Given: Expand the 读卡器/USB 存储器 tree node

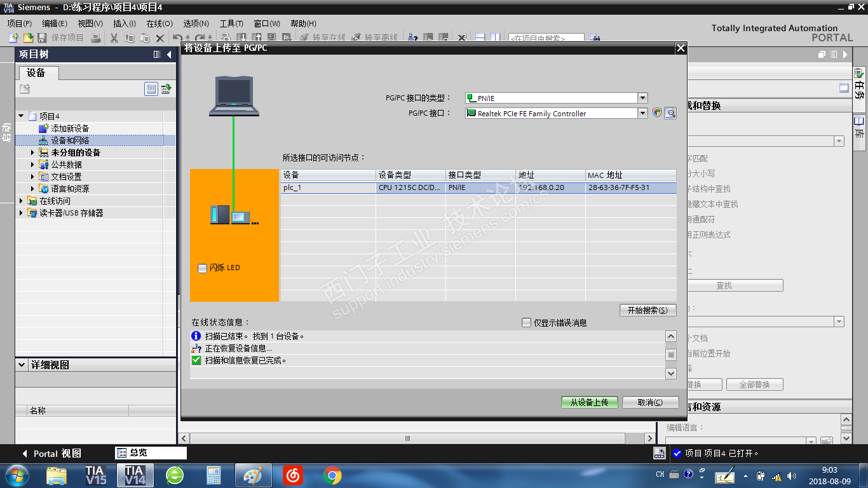Looking at the screenshot, I should (x=21, y=213).
